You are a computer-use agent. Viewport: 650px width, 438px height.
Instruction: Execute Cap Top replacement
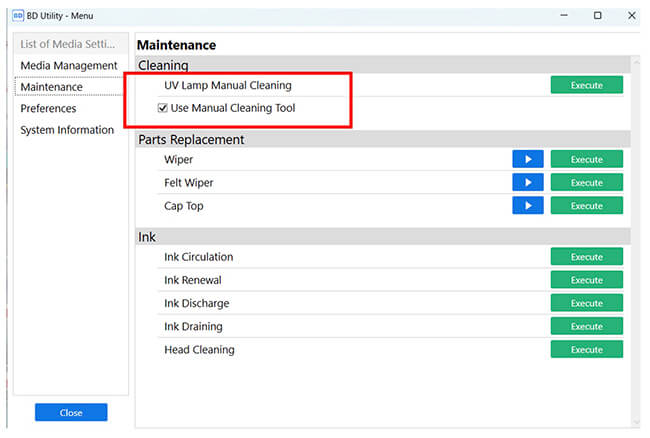tap(586, 206)
